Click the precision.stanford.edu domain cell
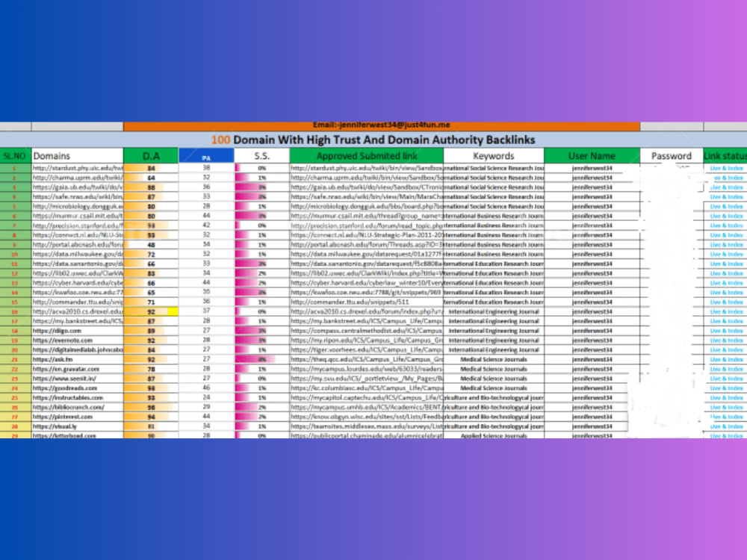Screen dimensions: 747x560 coord(77,225)
